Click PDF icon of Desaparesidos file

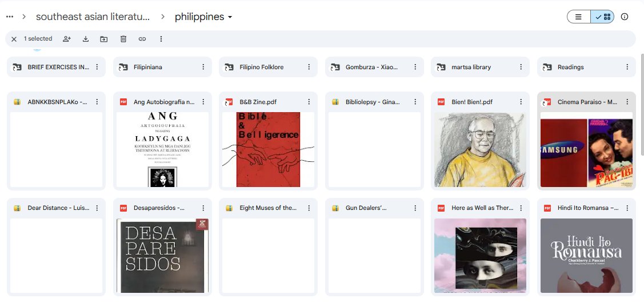pos(123,208)
